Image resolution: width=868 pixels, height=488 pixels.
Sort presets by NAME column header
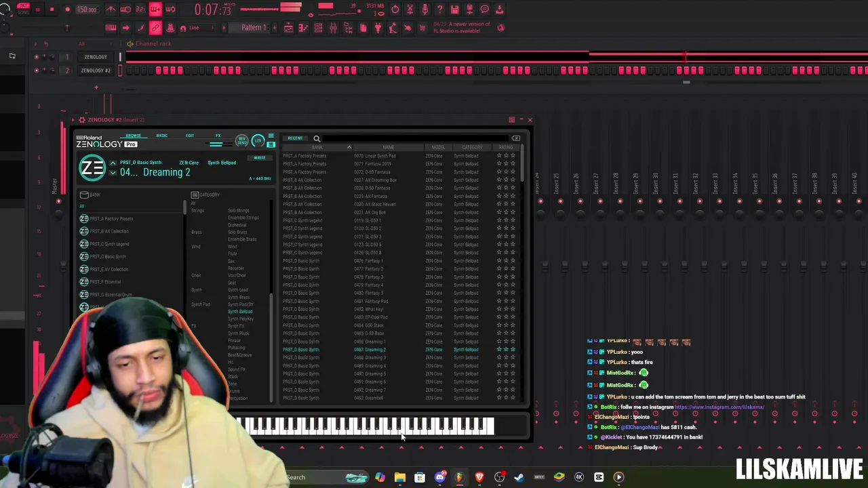click(x=388, y=148)
